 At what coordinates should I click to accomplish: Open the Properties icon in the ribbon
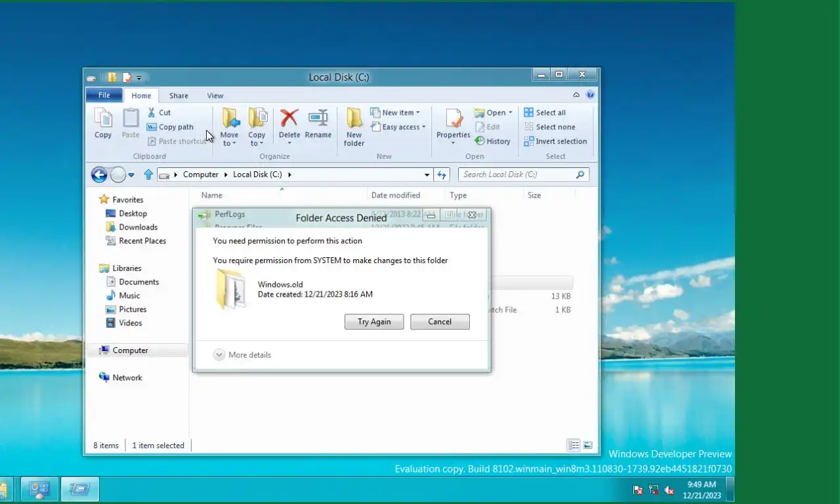tap(453, 119)
